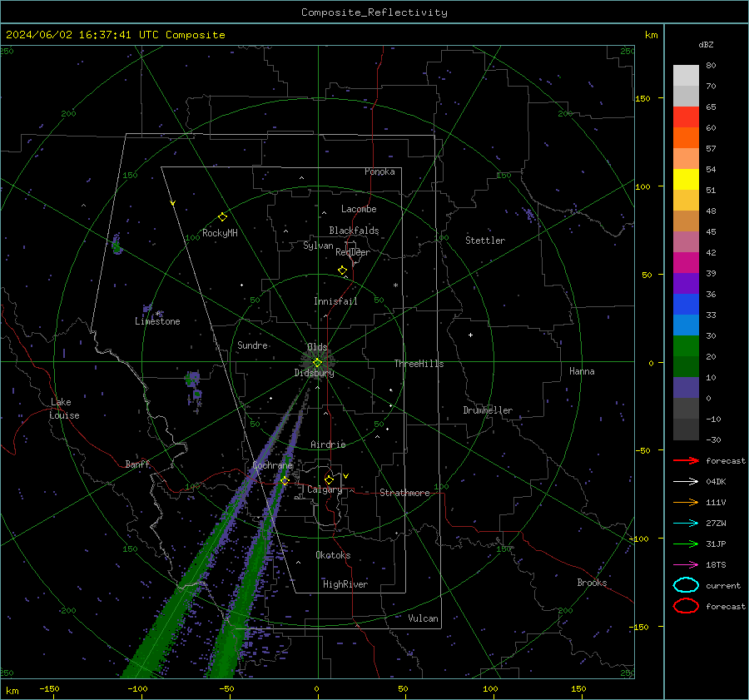Click the Banff town label
Image resolution: width=749 pixels, height=700 pixels.
tap(137, 464)
